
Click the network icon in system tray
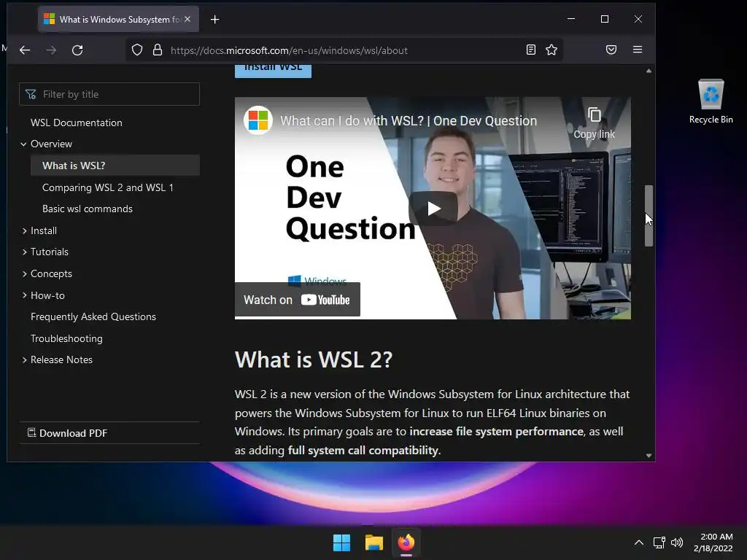(x=659, y=542)
